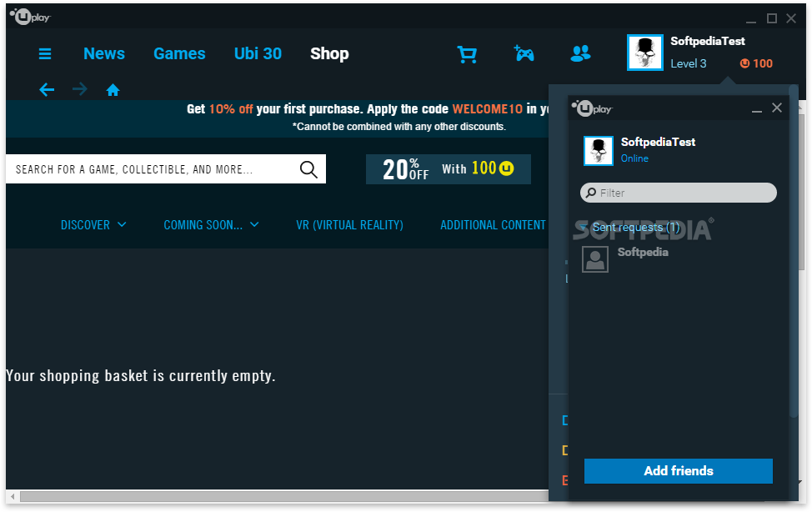Viewport: 812px width, 512px height.
Task: Open the shopping cart icon
Action: click(467, 54)
